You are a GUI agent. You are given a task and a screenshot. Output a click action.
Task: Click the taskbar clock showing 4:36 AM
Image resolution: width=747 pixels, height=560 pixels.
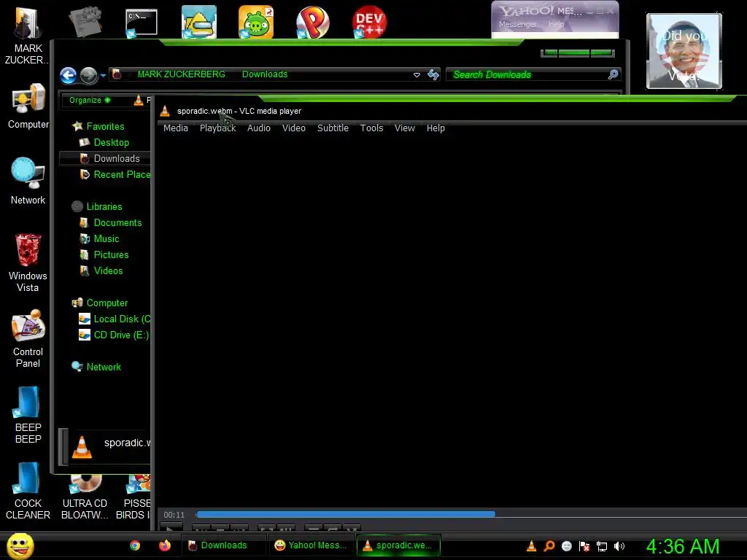(682, 546)
